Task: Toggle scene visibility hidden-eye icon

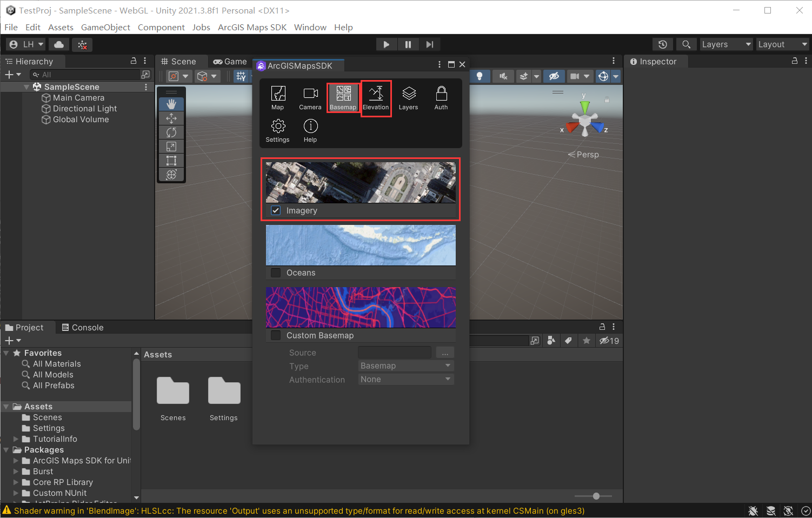Action: tap(554, 76)
